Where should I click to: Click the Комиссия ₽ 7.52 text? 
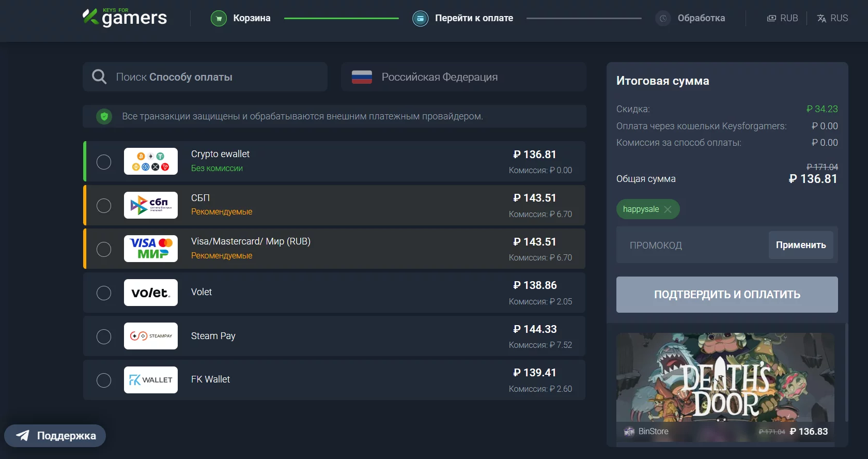pyautogui.click(x=540, y=345)
